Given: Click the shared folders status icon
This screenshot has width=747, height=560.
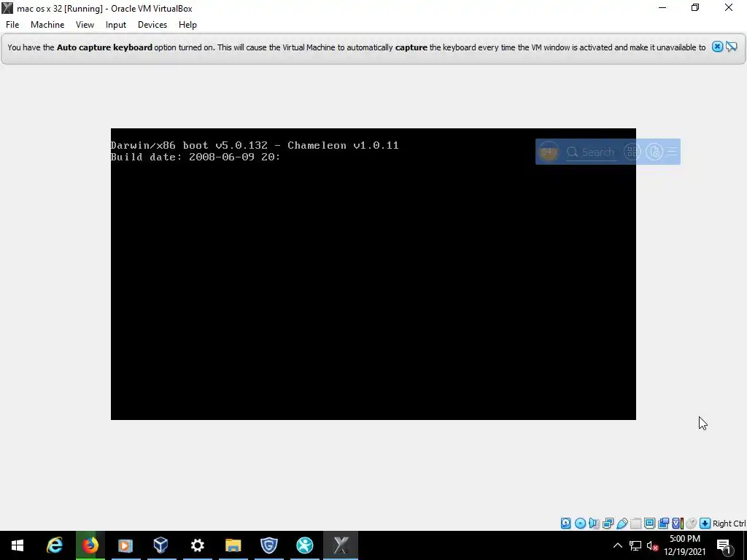Looking at the screenshot, I should (x=635, y=524).
